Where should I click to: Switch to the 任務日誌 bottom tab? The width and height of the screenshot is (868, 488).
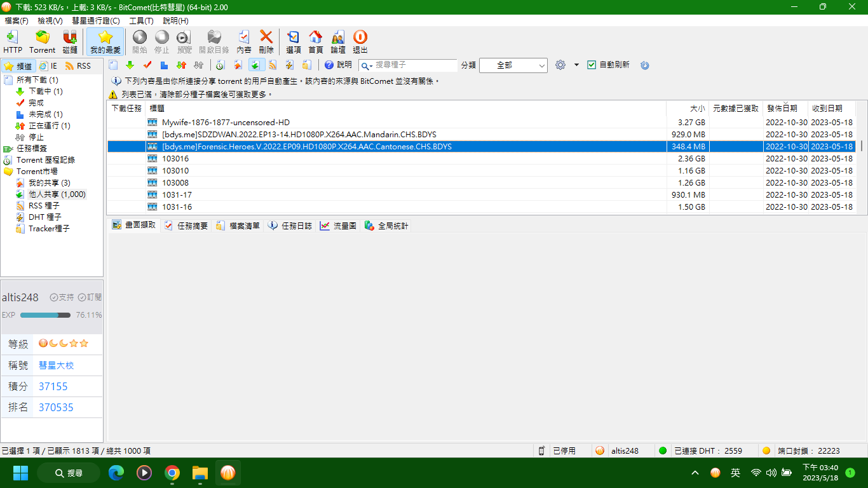pyautogui.click(x=290, y=225)
